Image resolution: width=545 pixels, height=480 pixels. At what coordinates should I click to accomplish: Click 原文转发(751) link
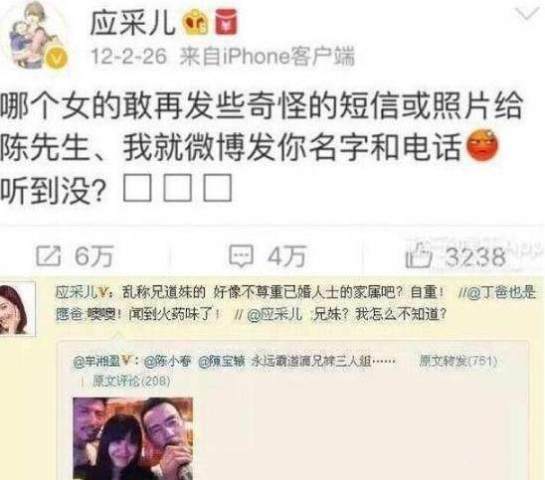[458, 361]
